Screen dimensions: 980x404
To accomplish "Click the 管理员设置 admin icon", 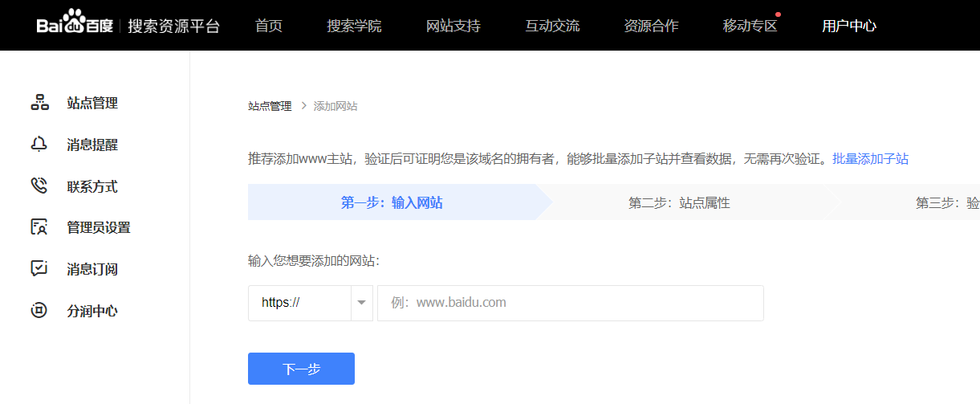I will (x=39, y=227).
